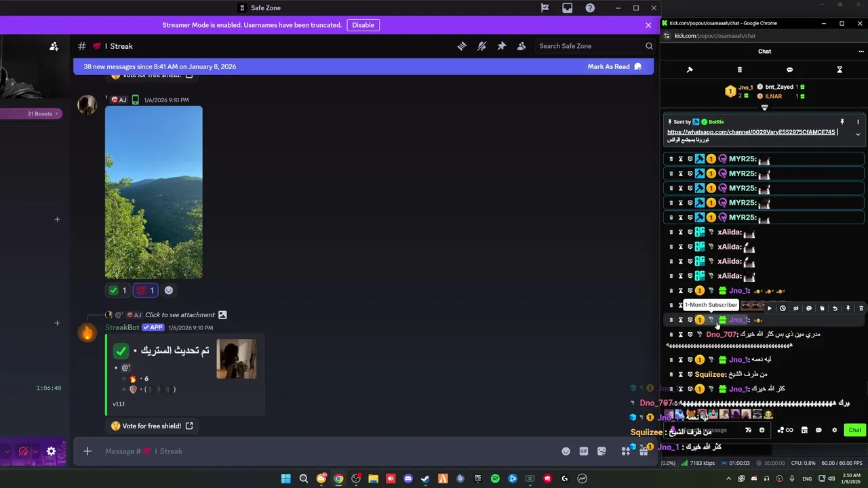Viewport: 868px width, 488px height.
Task: Open Kick emote picker in message box
Action: pos(762,430)
